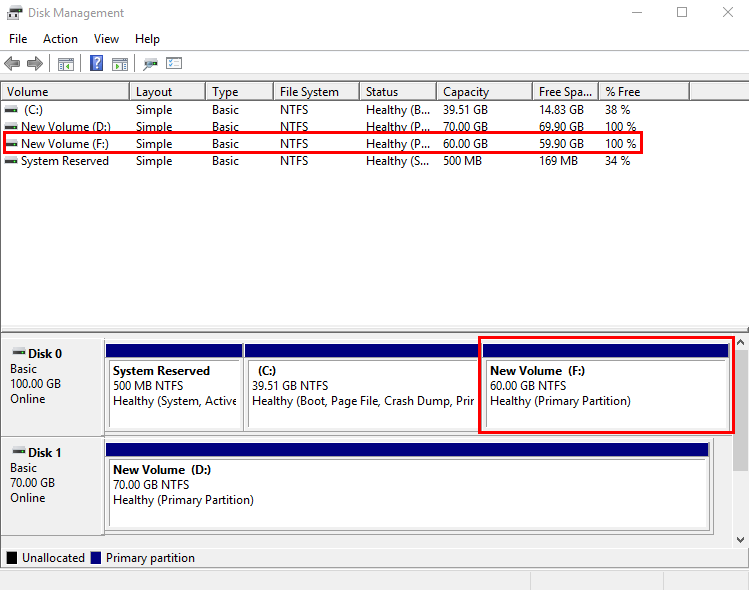Click drive icon beside New Volume (F:)
Viewport: 749px width, 590px height.
point(11,144)
